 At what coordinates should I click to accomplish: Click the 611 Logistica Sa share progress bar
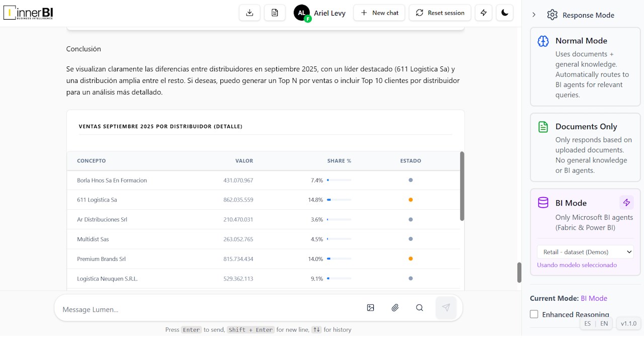pyautogui.click(x=339, y=200)
